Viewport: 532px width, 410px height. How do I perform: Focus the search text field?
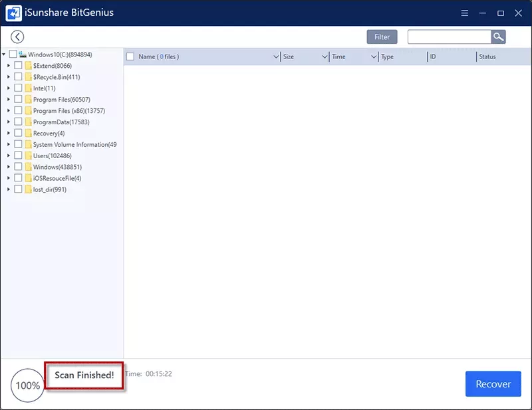pos(449,37)
